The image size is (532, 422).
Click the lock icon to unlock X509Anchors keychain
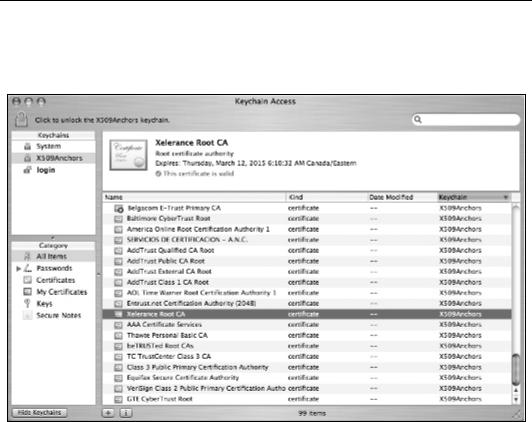click(x=21, y=119)
